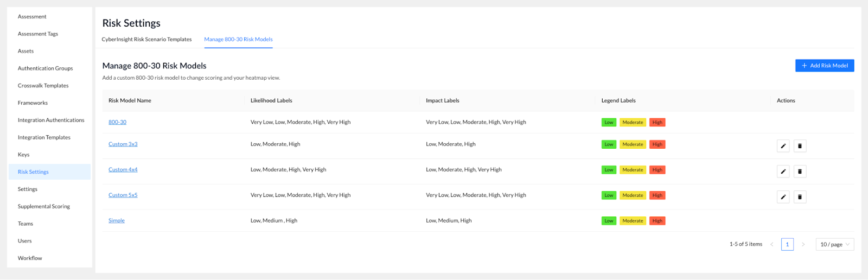The image size is (868, 280).
Task: Edit the Custom 5x5 risk model
Action: click(783, 197)
